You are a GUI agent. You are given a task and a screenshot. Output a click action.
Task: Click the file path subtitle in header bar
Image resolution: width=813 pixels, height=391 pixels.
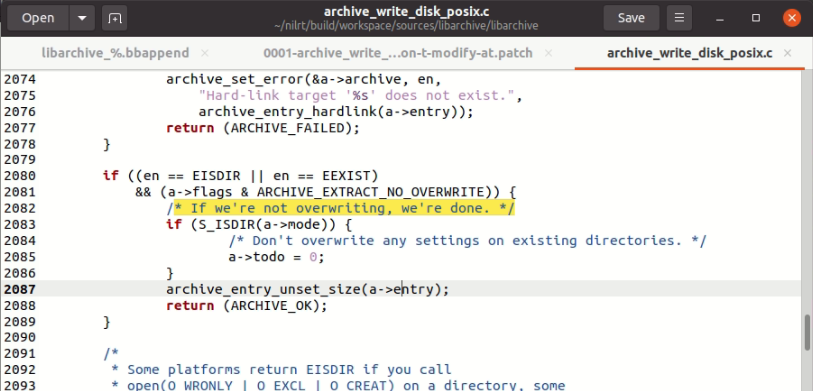pos(406,25)
